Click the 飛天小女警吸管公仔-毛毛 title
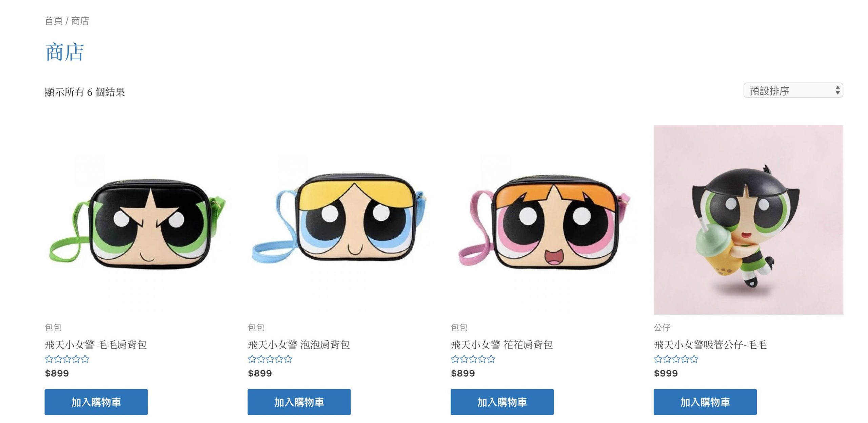Image resolution: width=868 pixels, height=423 pixels. click(710, 345)
